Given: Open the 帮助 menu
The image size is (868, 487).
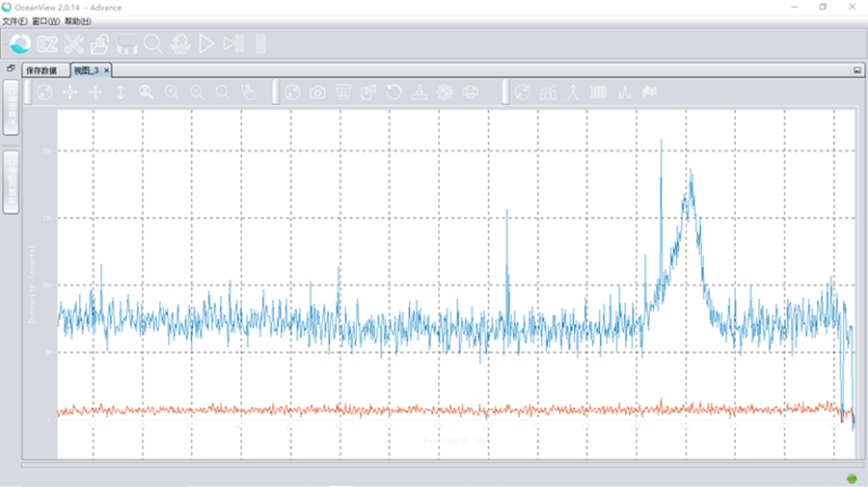Looking at the screenshot, I should [x=78, y=20].
